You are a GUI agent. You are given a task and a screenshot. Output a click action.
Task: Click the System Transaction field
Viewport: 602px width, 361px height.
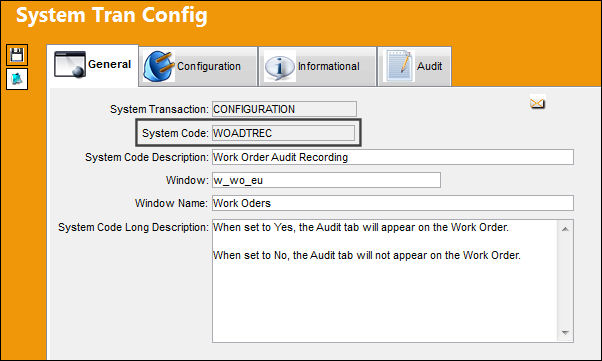click(x=284, y=109)
